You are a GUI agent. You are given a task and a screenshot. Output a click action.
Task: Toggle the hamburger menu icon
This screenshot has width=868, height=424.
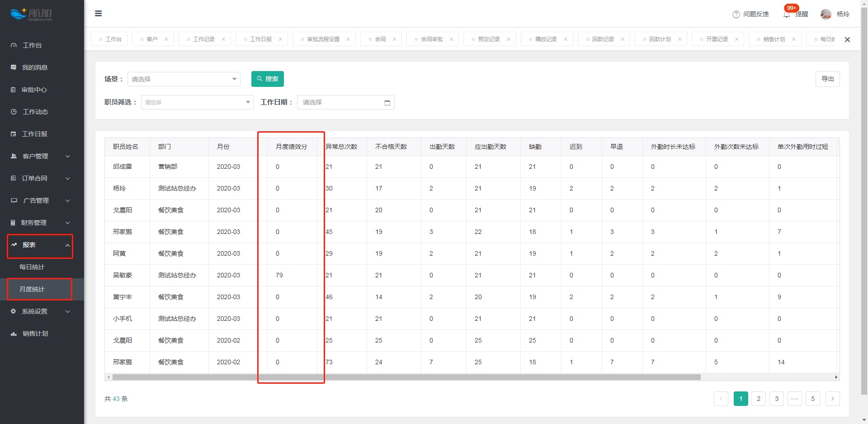pyautogui.click(x=98, y=14)
